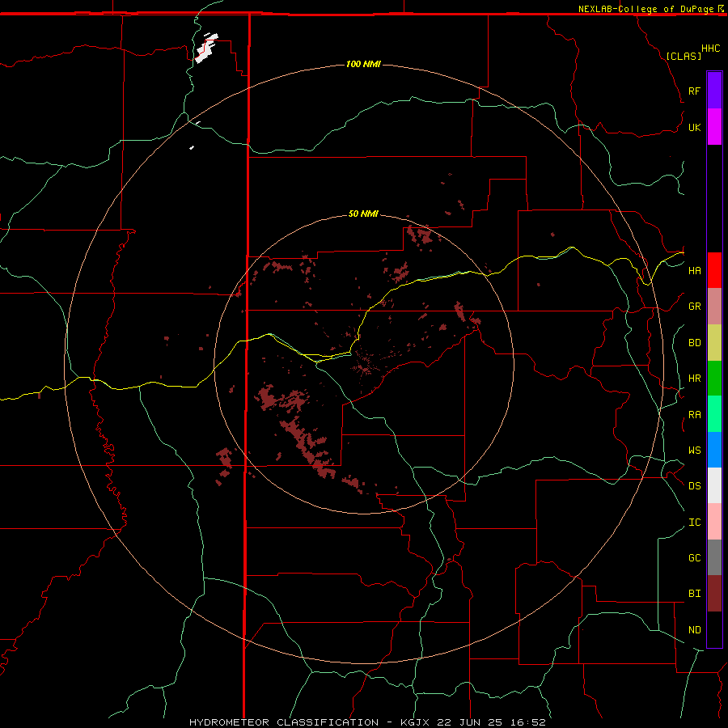Click the white dry snow echo in the top left of the map
Viewport: 728px width, 728px height.
pyautogui.click(x=205, y=49)
